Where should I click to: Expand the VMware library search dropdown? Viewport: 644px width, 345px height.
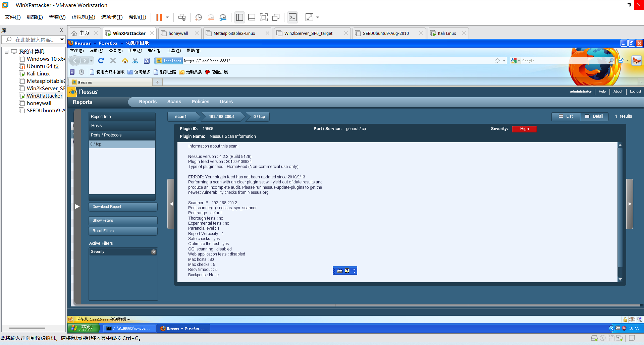[62, 40]
